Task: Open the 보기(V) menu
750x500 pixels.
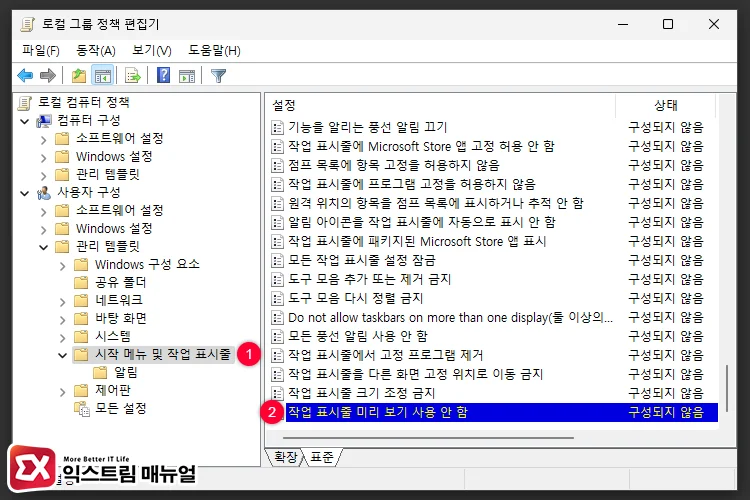Action: 152,50
